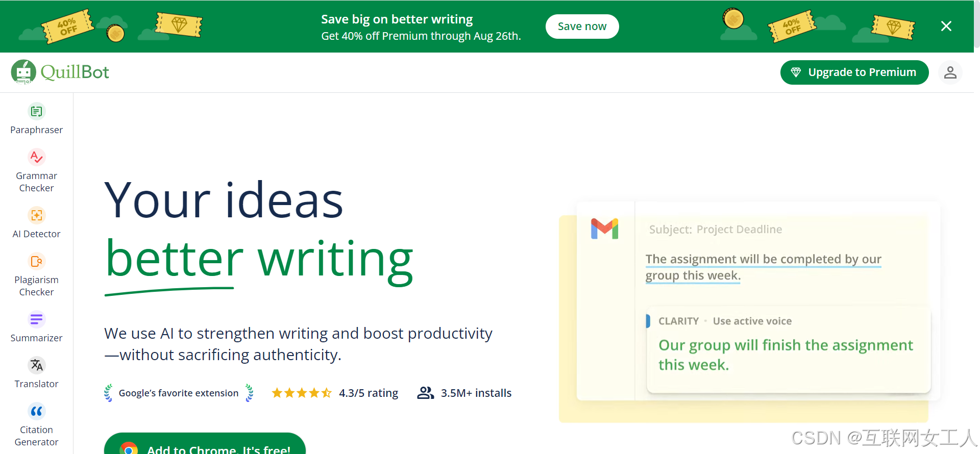
Task: Click the 3.5M+ installs text
Action: tap(476, 393)
